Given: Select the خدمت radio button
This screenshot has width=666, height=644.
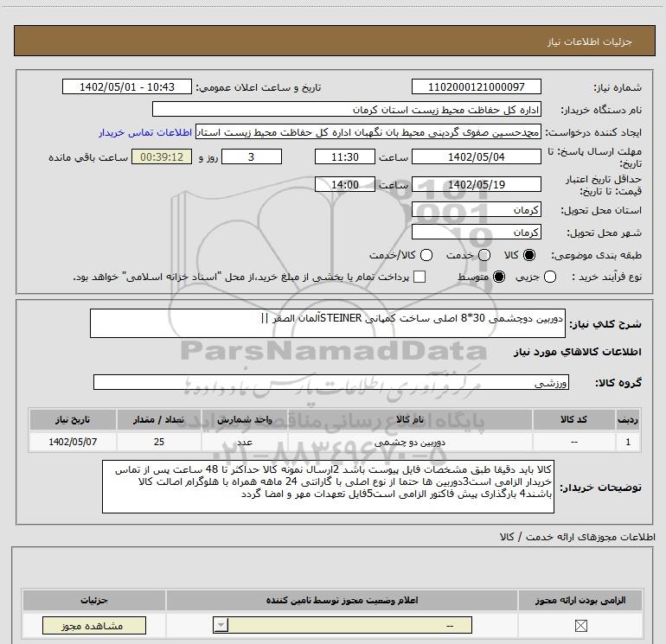Looking at the screenshot, I should tap(484, 255).
